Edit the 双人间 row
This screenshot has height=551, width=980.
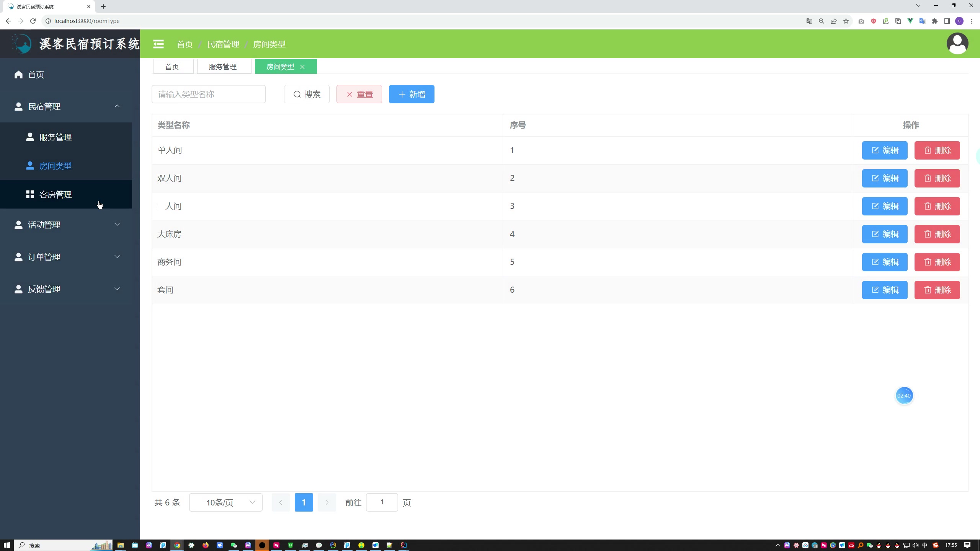coord(884,178)
